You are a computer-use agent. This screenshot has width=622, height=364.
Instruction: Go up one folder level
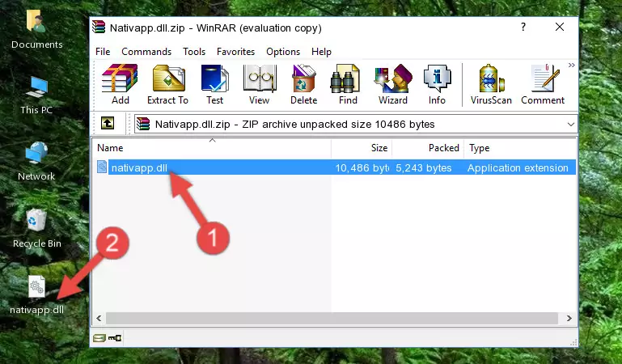pyautogui.click(x=108, y=123)
